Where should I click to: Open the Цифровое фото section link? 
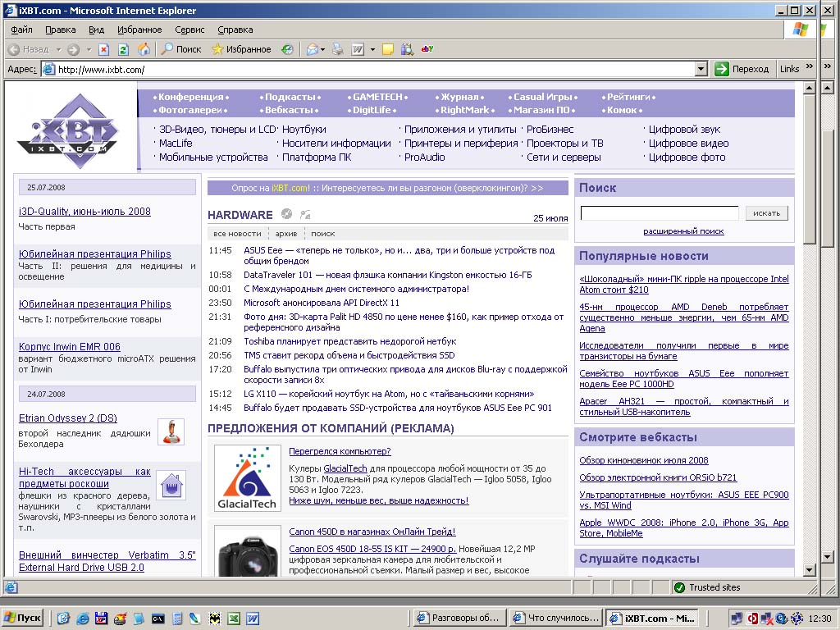point(687,157)
